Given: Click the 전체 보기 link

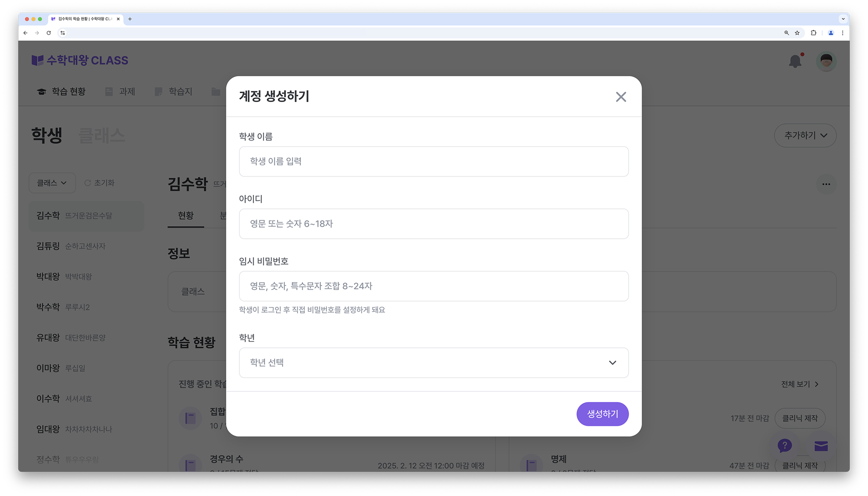Looking at the screenshot, I should coord(800,384).
